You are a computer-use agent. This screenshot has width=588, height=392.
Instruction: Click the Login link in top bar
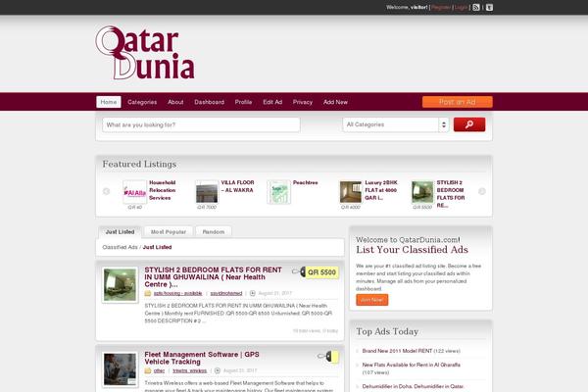[x=461, y=7]
